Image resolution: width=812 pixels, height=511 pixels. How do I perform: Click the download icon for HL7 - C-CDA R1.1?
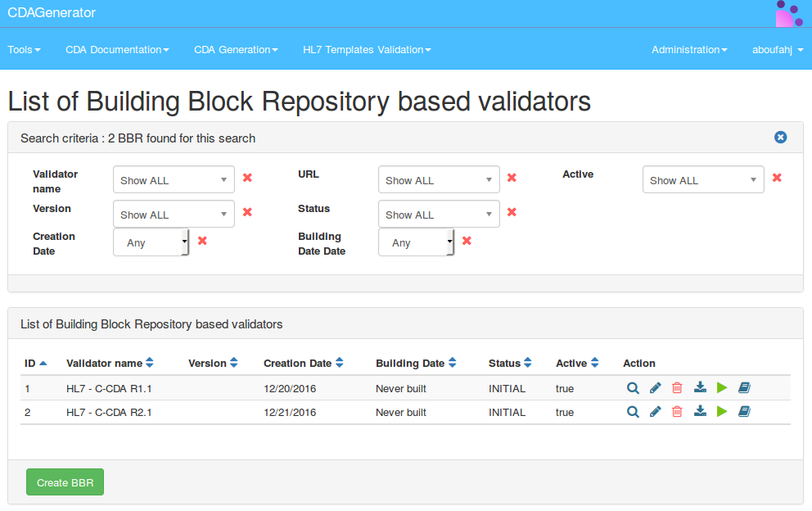coord(700,388)
